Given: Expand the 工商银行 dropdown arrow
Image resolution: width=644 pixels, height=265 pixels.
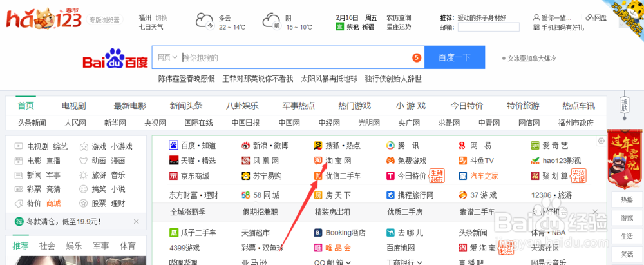Looking at the screenshot, I should pyautogui.click(x=420, y=262).
